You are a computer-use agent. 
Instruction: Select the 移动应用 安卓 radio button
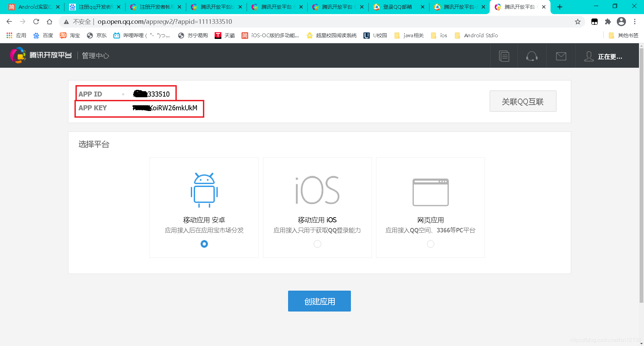(x=204, y=244)
